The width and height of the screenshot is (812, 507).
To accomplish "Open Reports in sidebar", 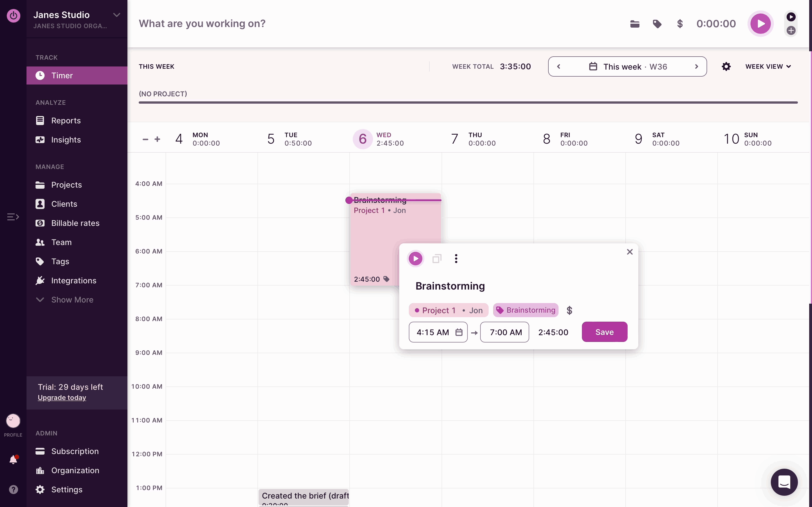I will click(66, 120).
